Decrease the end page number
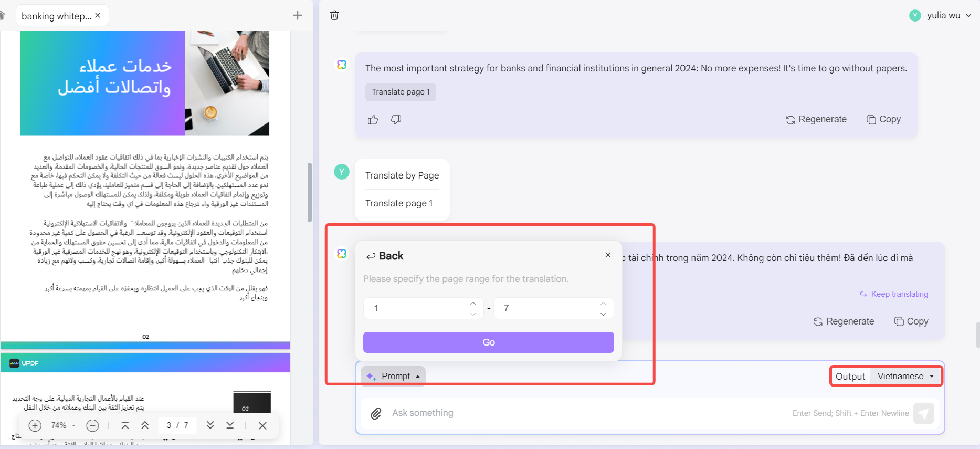Screen dimensions: 980x449 (x=603, y=314)
